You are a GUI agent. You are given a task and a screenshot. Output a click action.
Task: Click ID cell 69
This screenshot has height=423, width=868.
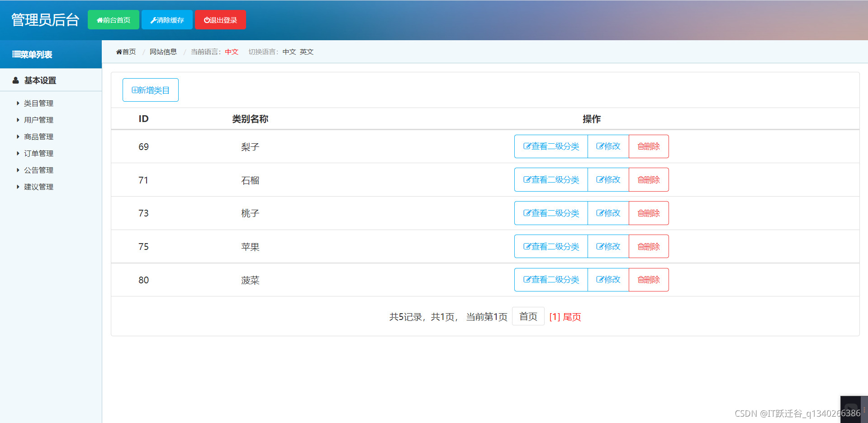(x=143, y=147)
